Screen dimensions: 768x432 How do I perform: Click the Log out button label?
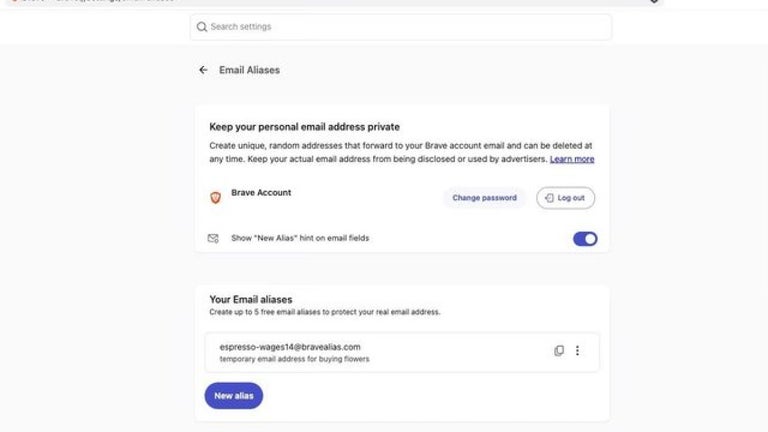tap(571, 198)
